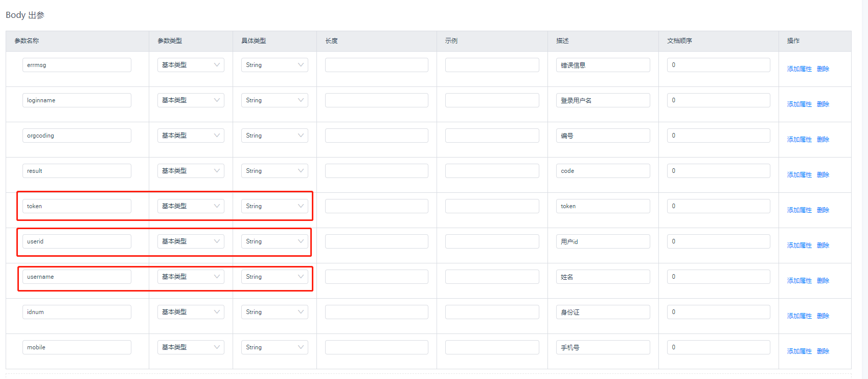Edit description field containing 身份证
This screenshot has height=379, width=868.
click(603, 312)
